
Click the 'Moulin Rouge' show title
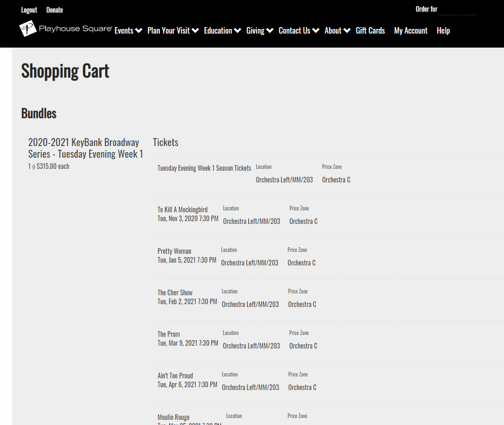pos(173,417)
